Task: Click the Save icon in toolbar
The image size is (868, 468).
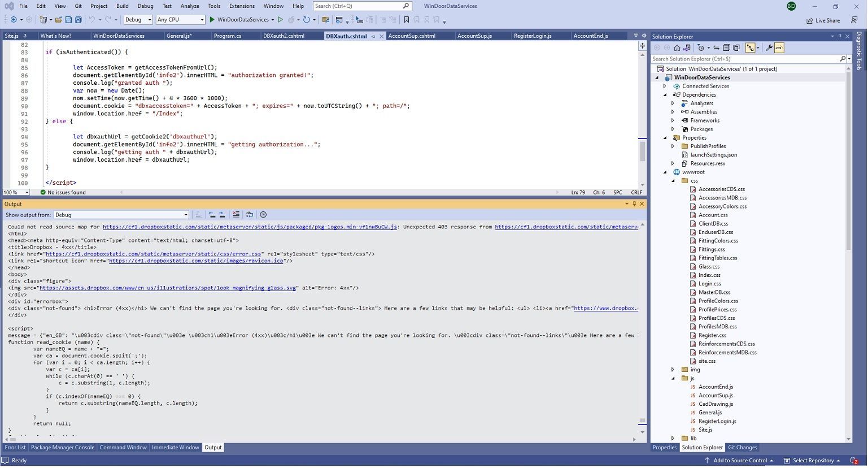Action: (x=68, y=20)
